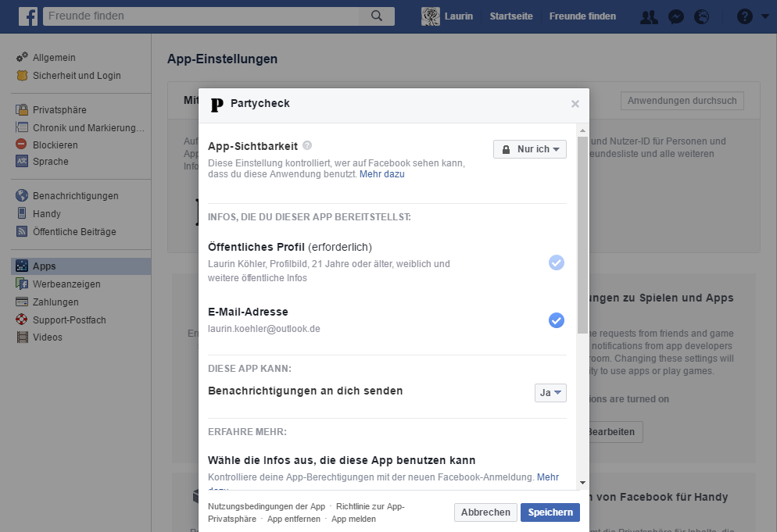Image resolution: width=777 pixels, height=532 pixels.
Task: Click the Werbeanzeigen icon
Action: point(22,284)
